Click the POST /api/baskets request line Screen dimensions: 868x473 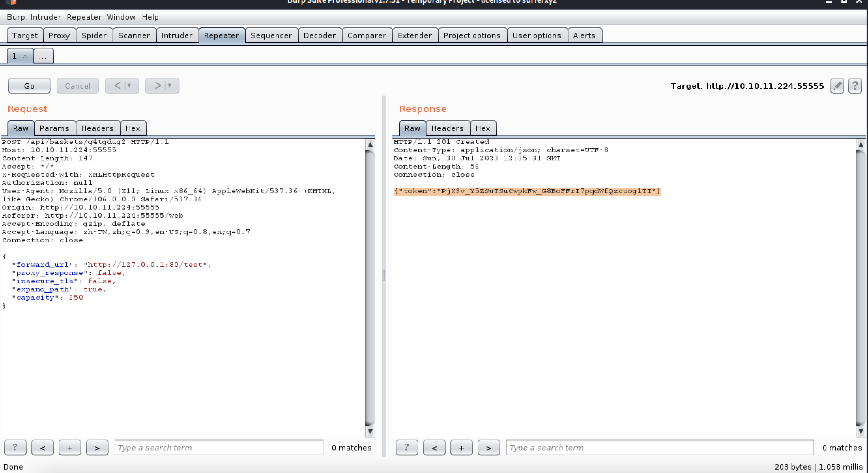tap(85, 142)
